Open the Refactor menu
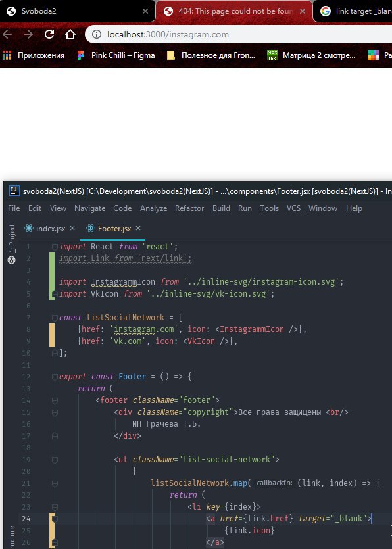Viewport: 392px width, 549px height. (189, 208)
